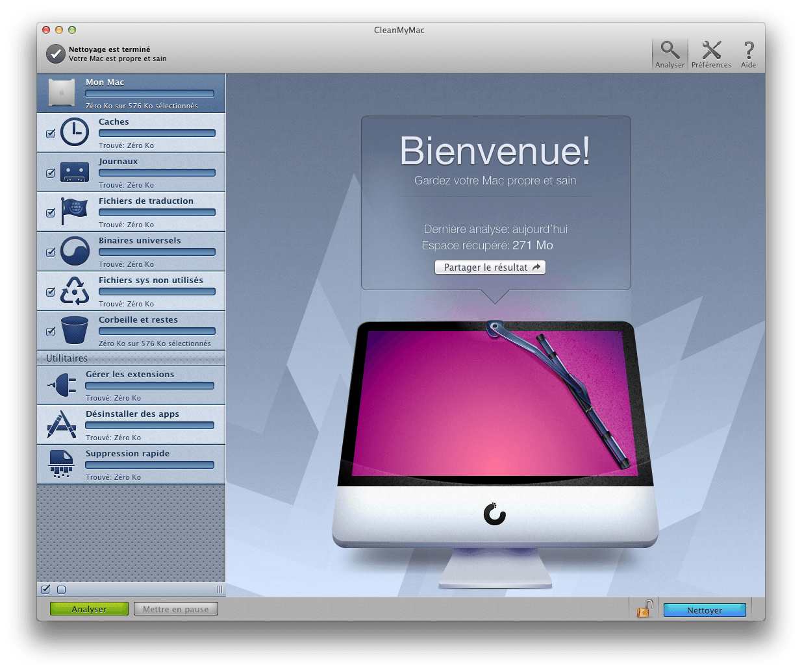802x672 pixels.
Task: Click the select-all checkbox below the sidebar
Action: click(x=45, y=590)
